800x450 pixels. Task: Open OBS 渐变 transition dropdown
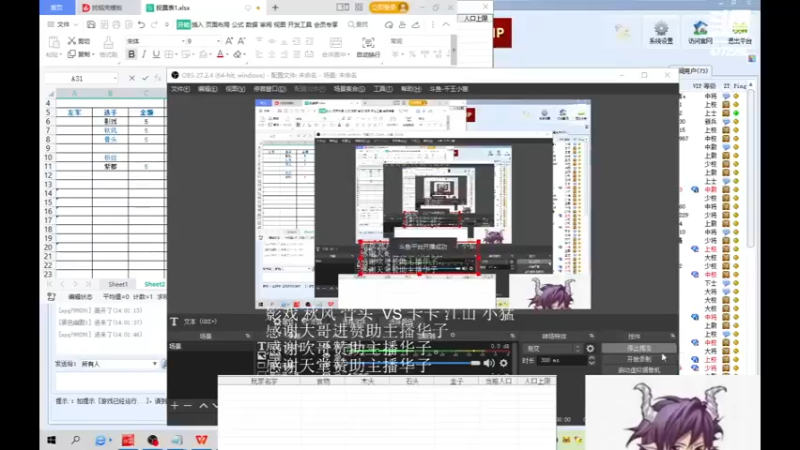pos(553,348)
